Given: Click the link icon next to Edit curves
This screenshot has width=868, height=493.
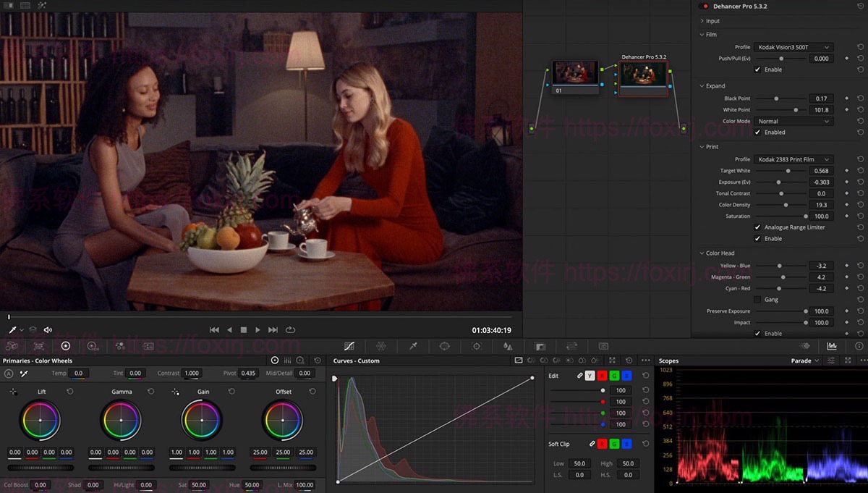Looking at the screenshot, I should click(x=579, y=376).
